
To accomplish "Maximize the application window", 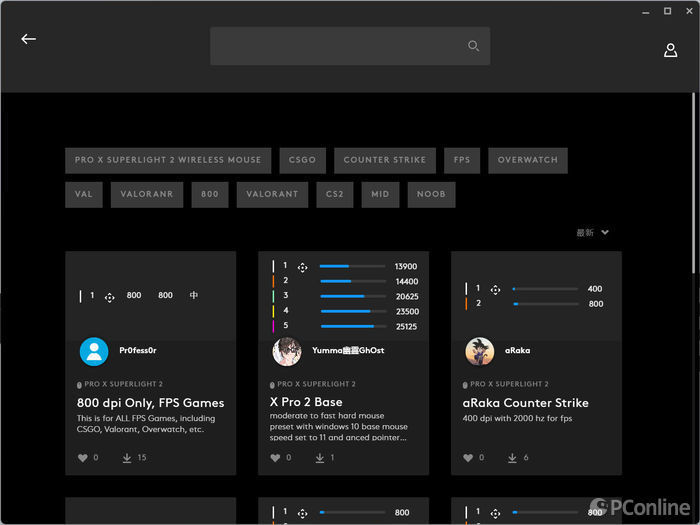I will pos(667,11).
